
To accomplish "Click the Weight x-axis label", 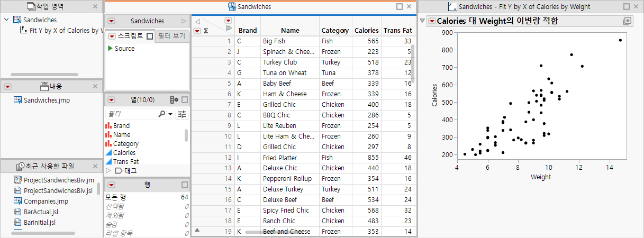I will click(x=541, y=177).
